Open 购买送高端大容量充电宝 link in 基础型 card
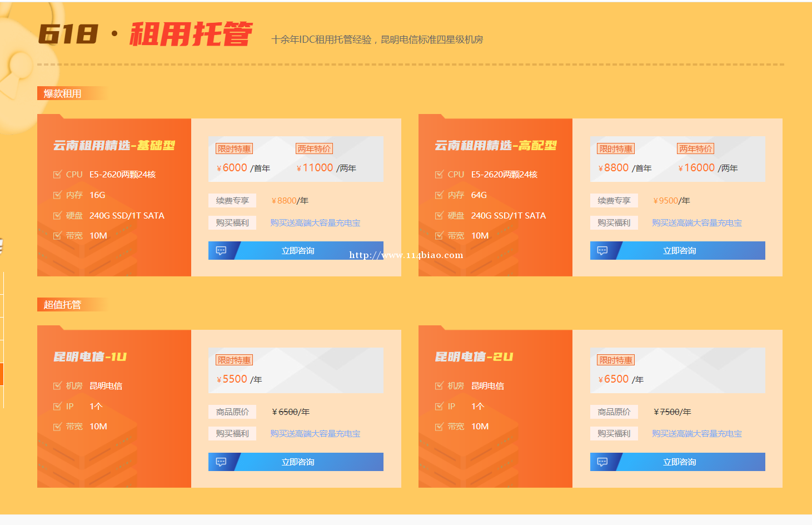Screen dimensions: 812x525 315,223
